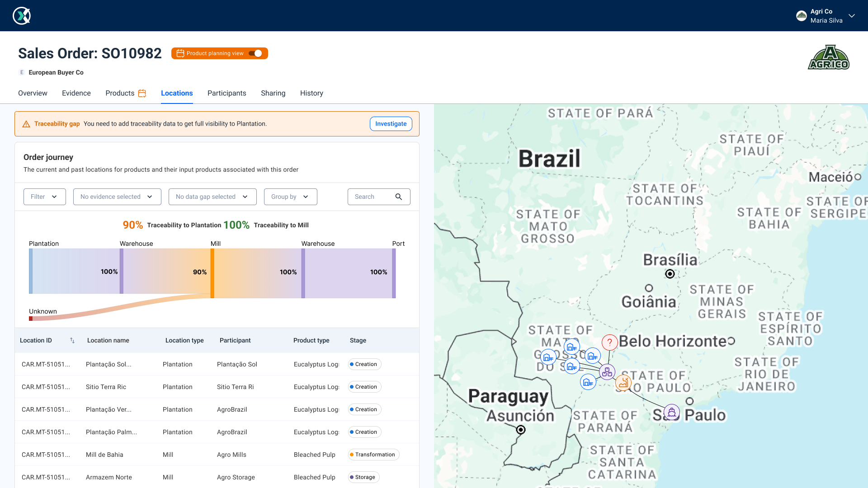
Task: Open the No evidence selected dropdown
Action: pos(117,197)
